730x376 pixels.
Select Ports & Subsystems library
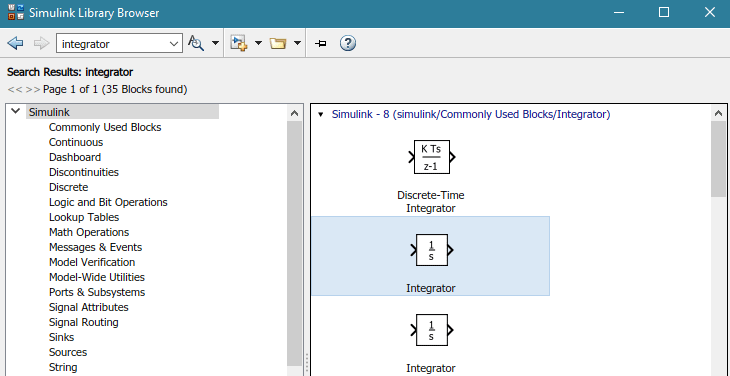pos(97,292)
